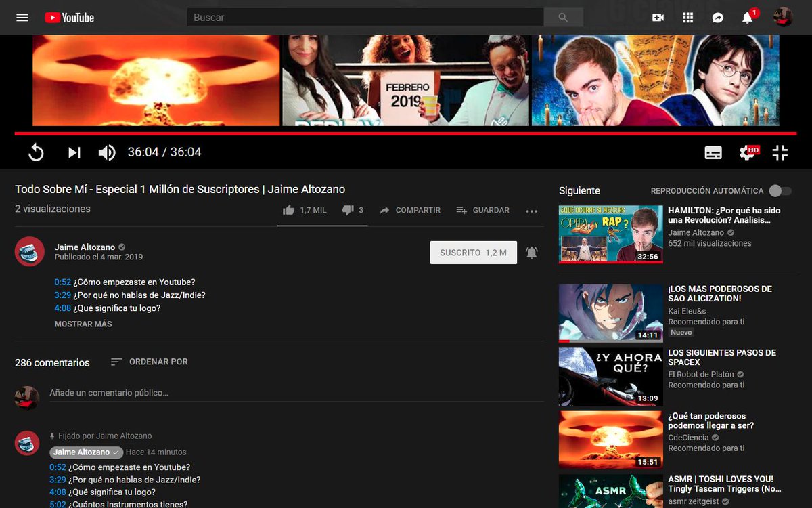The width and height of the screenshot is (812, 508).
Task: Click Kai Eleu&s channel name
Action: click(687, 311)
